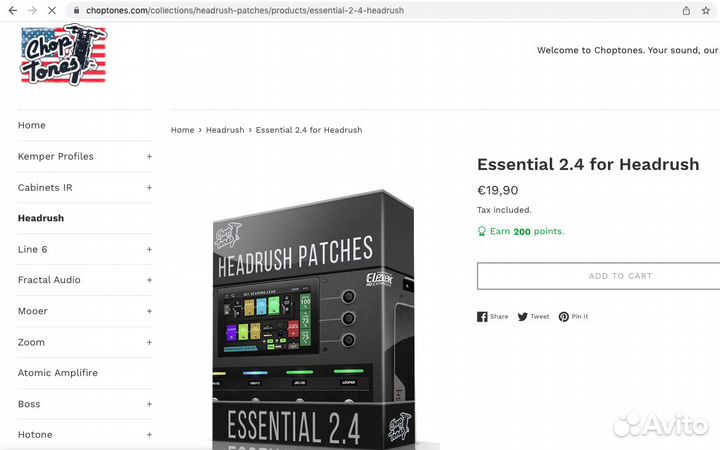
Task: Expand the Fractal Audio submenu
Action: click(149, 280)
